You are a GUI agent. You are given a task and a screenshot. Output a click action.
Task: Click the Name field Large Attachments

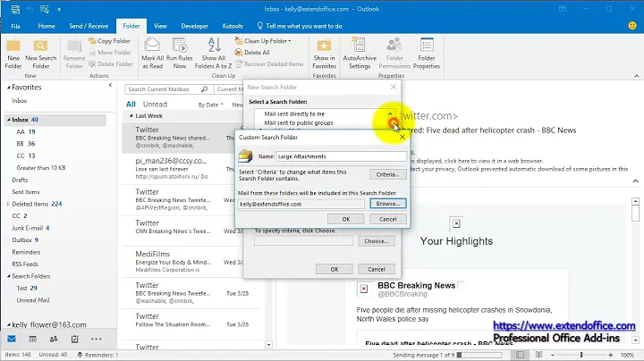click(x=341, y=156)
